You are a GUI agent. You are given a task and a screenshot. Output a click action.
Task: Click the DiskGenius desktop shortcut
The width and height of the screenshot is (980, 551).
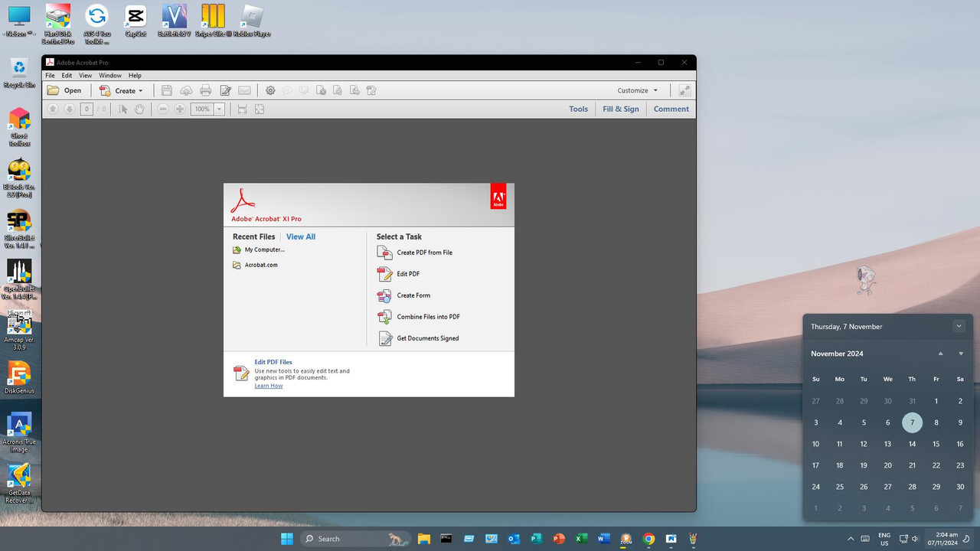19,377
